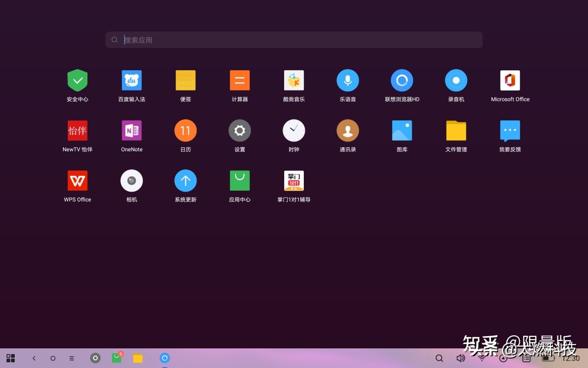Image resolution: width=588 pixels, height=368 pixels.
Task: Launch NewTV 怡伴 app
Action: pos(78,130)
